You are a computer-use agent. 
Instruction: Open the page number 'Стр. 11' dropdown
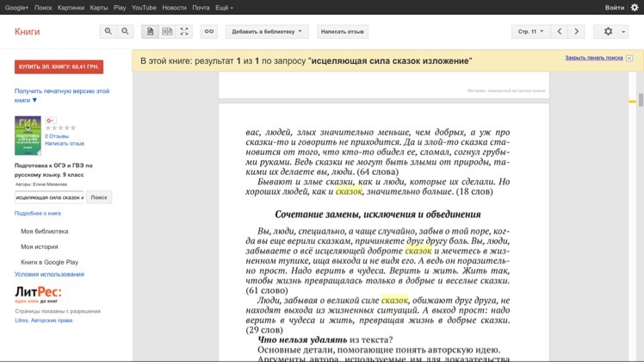pyautogui.click(x=529, y=32)
